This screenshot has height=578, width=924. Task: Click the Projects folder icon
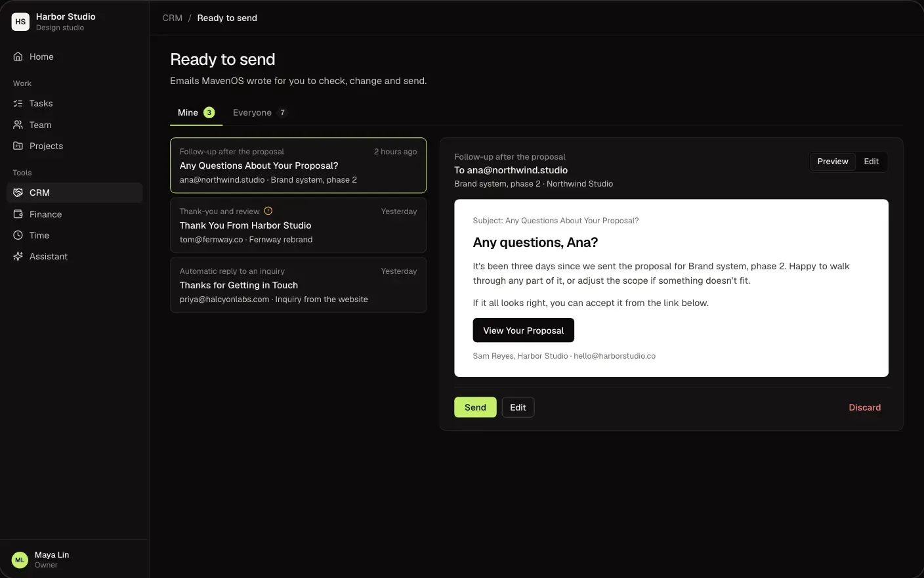(18, 146)
